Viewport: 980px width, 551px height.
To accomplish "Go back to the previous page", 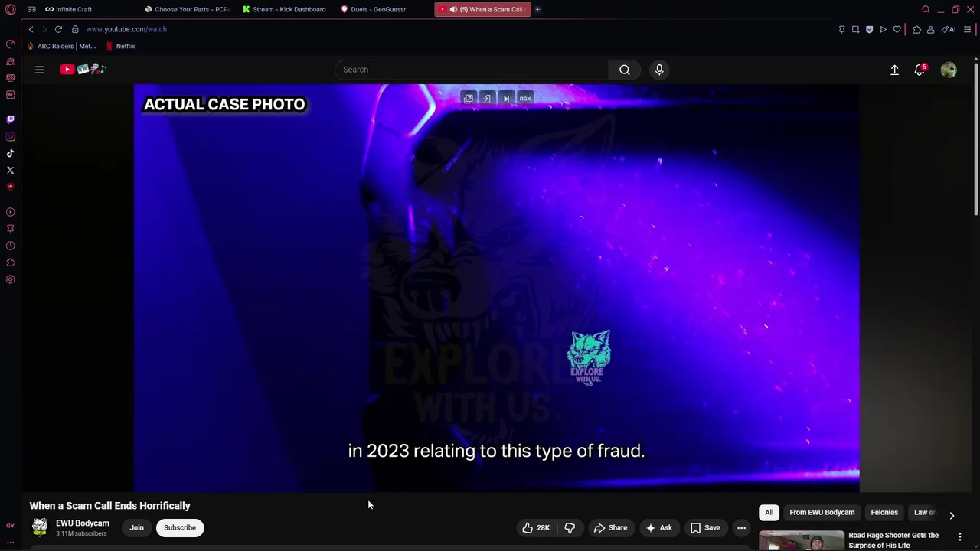I will [x=31, y=29].
